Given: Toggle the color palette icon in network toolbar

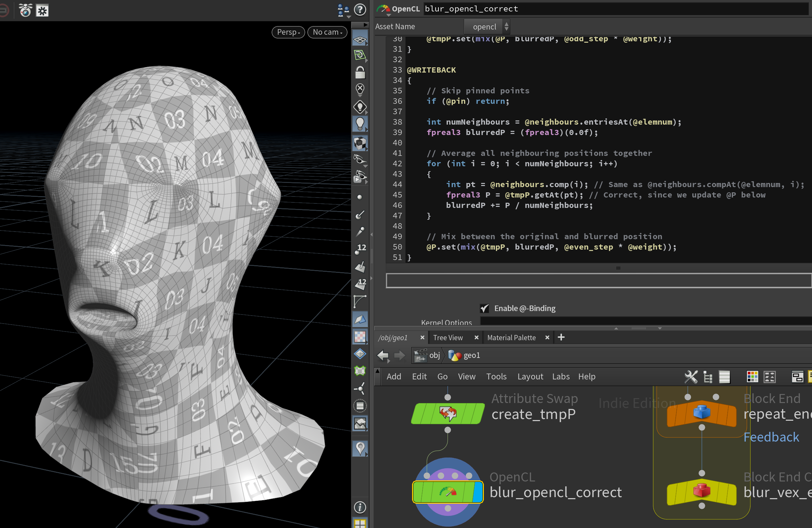Looking at the screenshot, I should tap(752, 377).
